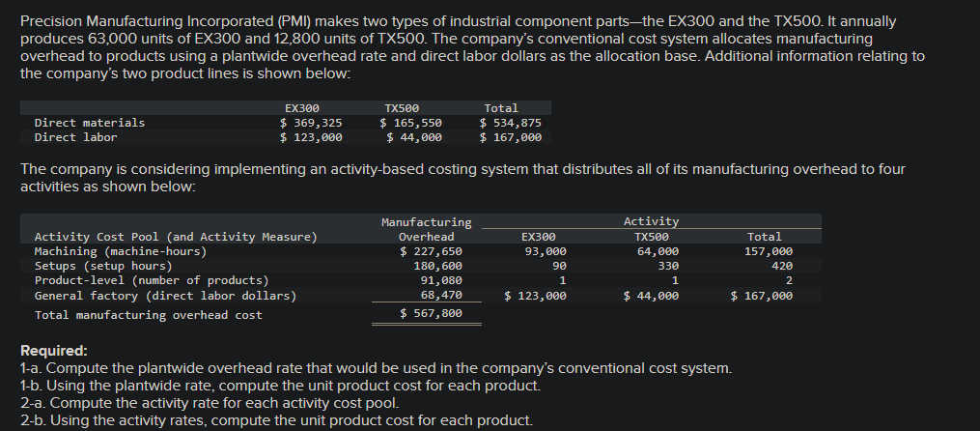Click total direct materials $ 534,875
980x431 pixels.
coord(510,123)
